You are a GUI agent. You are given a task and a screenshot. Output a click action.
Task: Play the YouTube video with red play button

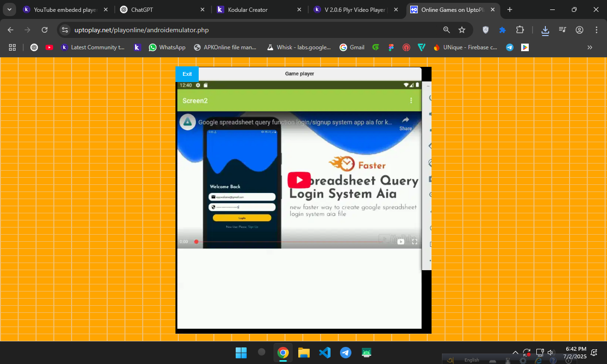point(299,180)
